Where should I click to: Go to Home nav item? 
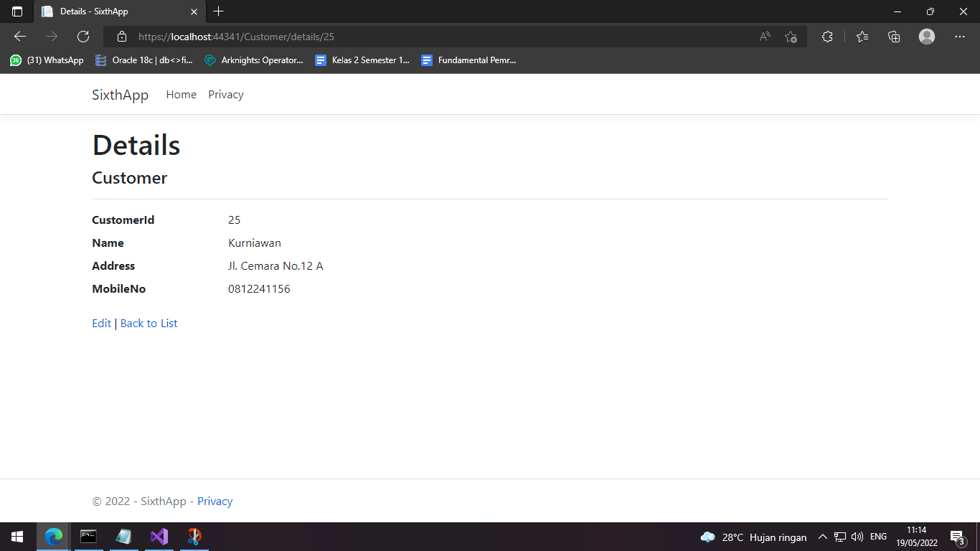(x=181, y=95)
